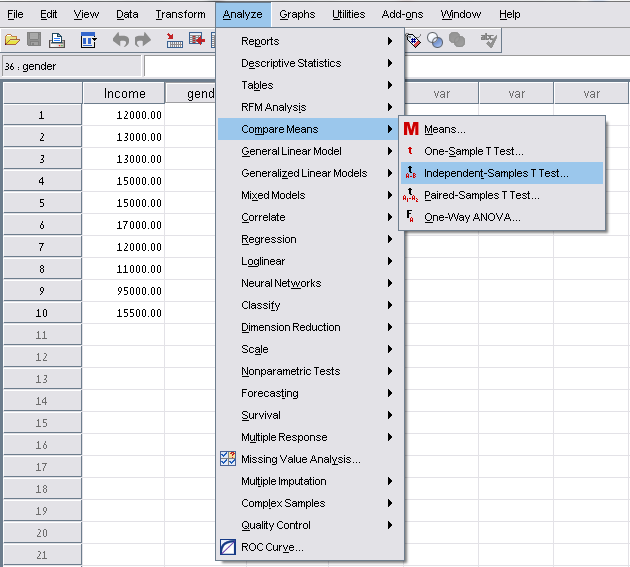This screenshot has height=567, width=630.
Task: Select Paired-Samples T Test... option
Action: (502, 195)
